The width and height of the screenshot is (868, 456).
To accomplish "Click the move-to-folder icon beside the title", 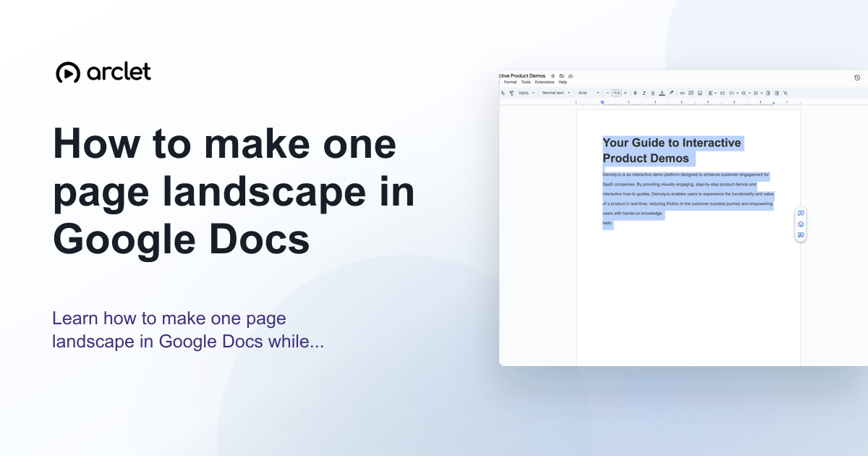I will [x=562, y=76].
